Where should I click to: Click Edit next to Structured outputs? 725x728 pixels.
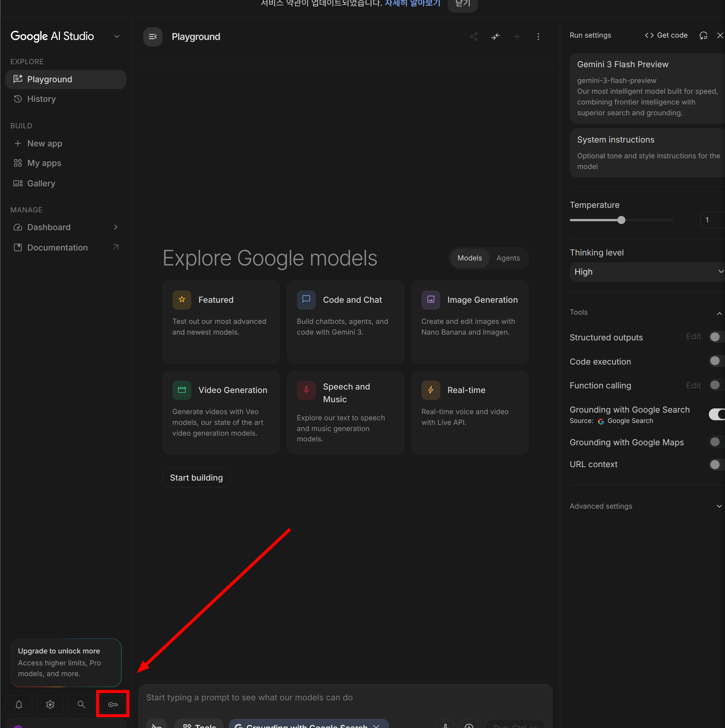click(693, 337)
